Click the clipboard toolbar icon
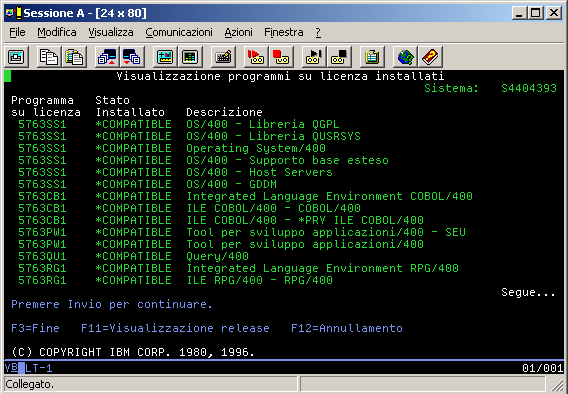Screen dimensions: 568x394 coord(372,57)
